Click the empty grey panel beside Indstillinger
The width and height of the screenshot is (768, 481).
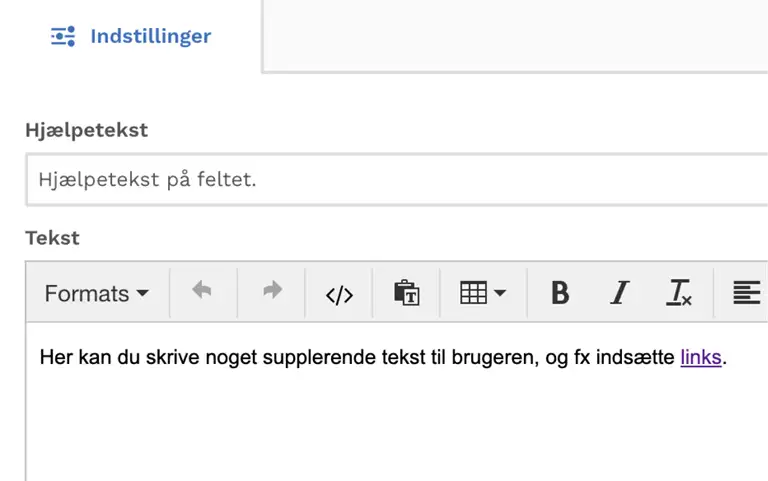point(515,36)
